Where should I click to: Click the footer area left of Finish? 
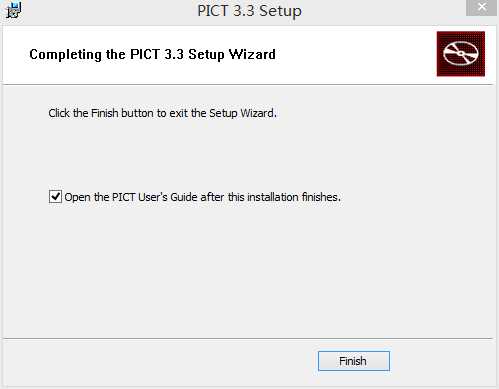coord(160,362)
